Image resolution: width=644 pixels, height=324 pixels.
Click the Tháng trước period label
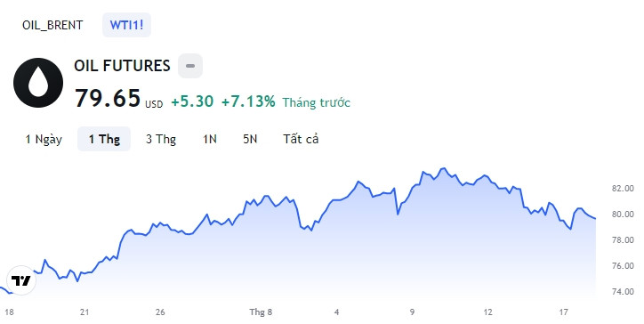pyautogui.click(x=317, y=102)
